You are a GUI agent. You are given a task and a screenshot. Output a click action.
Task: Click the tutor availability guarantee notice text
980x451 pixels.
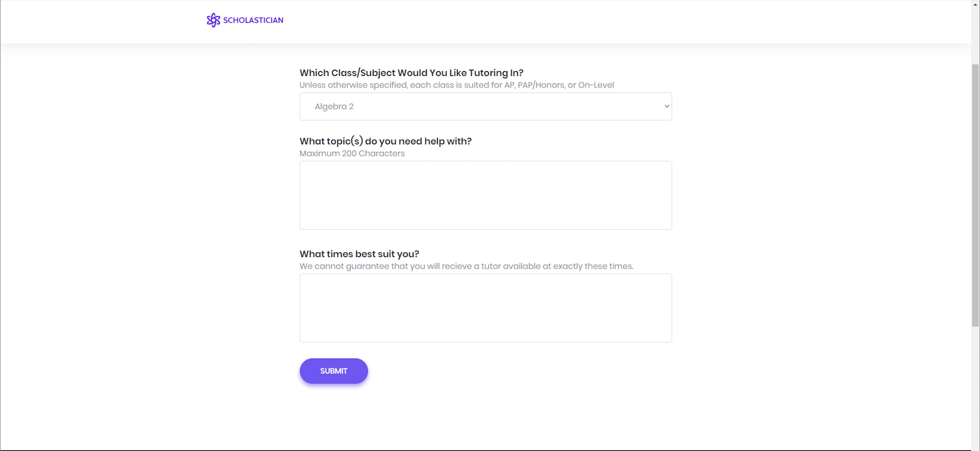tap(467, 266)
